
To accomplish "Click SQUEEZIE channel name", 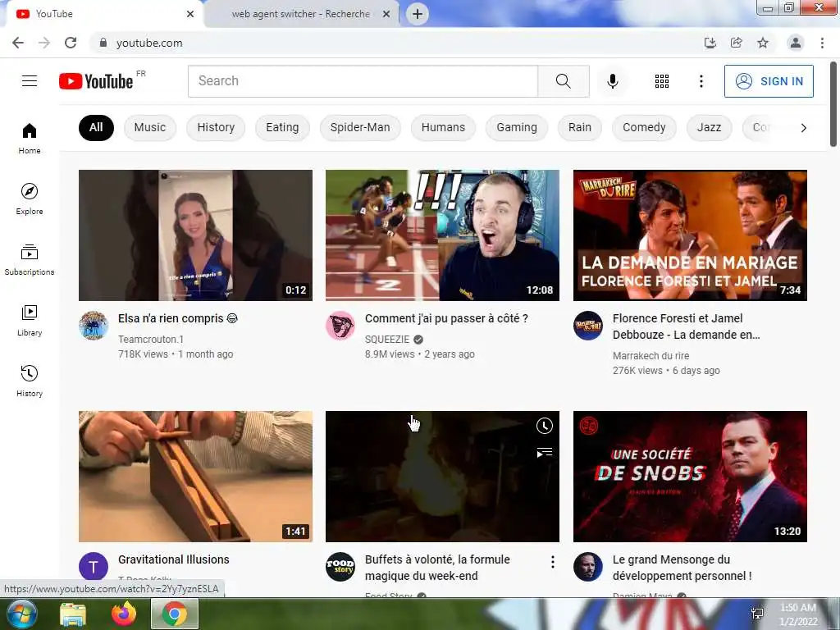I will [387, 339].
